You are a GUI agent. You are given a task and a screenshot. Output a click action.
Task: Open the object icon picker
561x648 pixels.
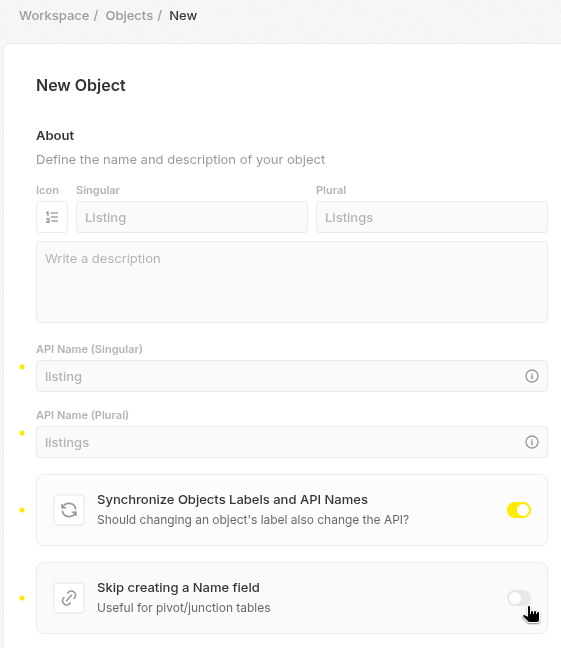pyautogui.click(x=52, y=217)
